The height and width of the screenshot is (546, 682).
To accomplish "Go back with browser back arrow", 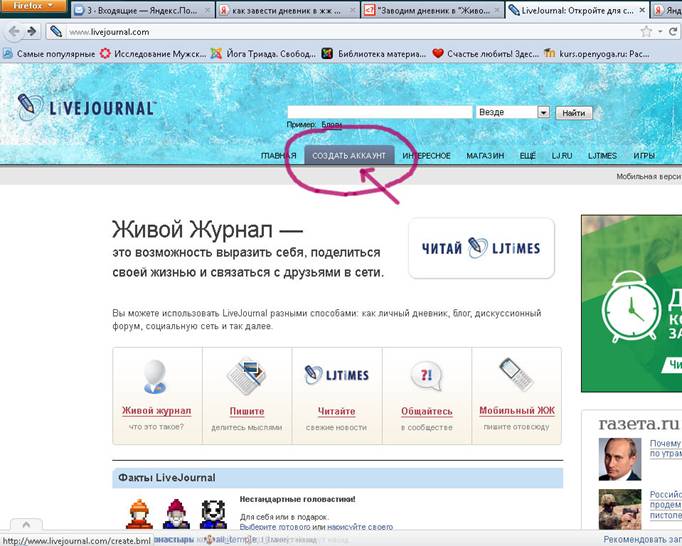I will (x=14, y=31).
